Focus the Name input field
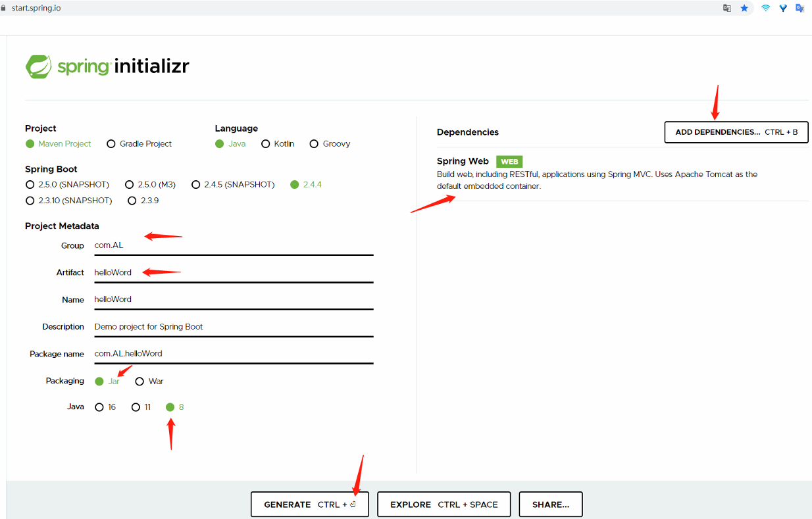This screenshot has height=519, width=812. click(x=234, y=299)
